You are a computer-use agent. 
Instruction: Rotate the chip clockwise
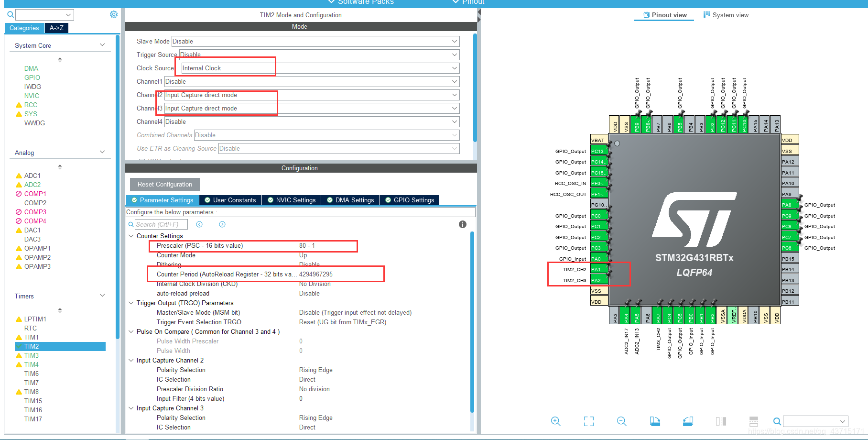point(655,421)
